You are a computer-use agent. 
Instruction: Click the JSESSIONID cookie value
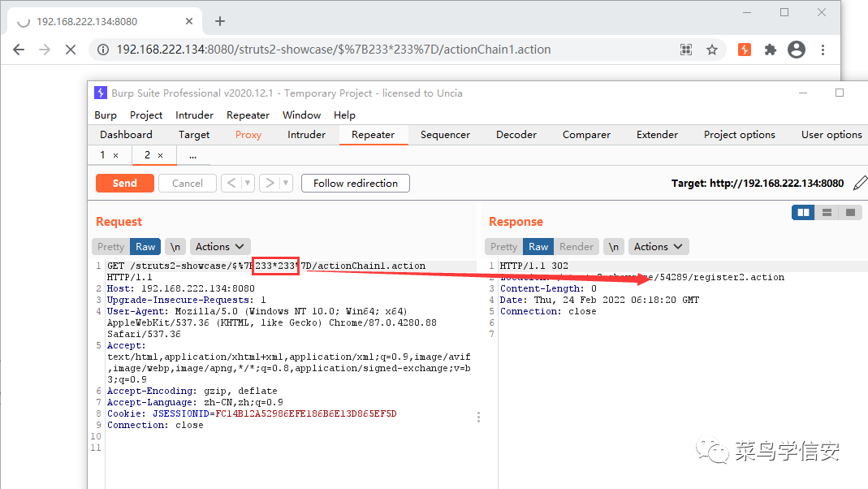306,413
